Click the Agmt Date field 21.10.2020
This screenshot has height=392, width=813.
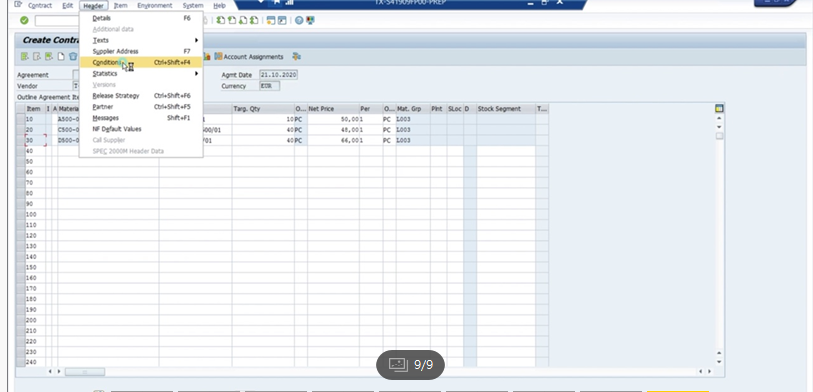click(278, 75)
